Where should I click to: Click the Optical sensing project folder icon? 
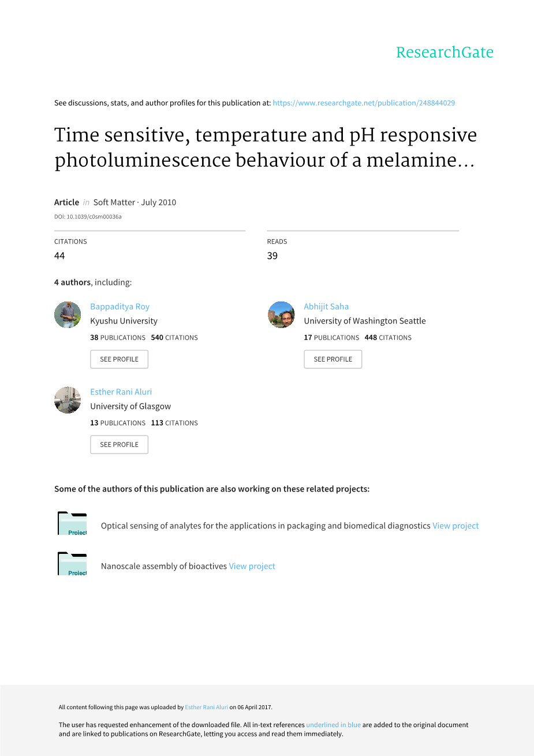pyautogui.click(x=72, y=523)
